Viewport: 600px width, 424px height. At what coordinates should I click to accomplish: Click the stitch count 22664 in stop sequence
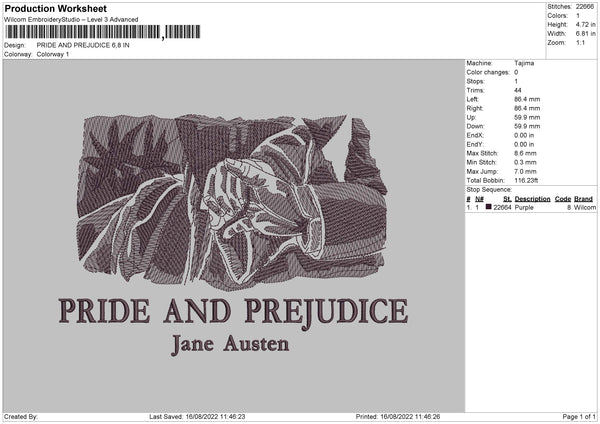click(x=502, y=207)
